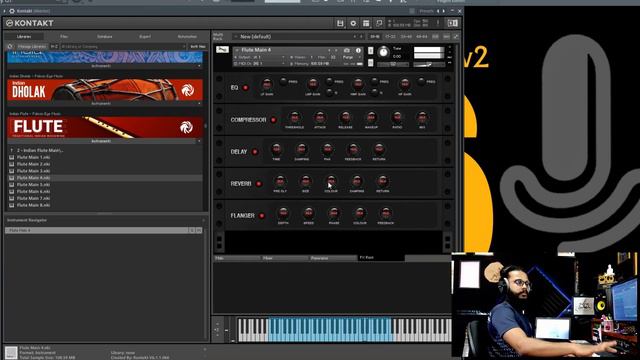This screenshot has width=640, height=360.
Task: Click the Flanger Depth knob
Action: 283,213
